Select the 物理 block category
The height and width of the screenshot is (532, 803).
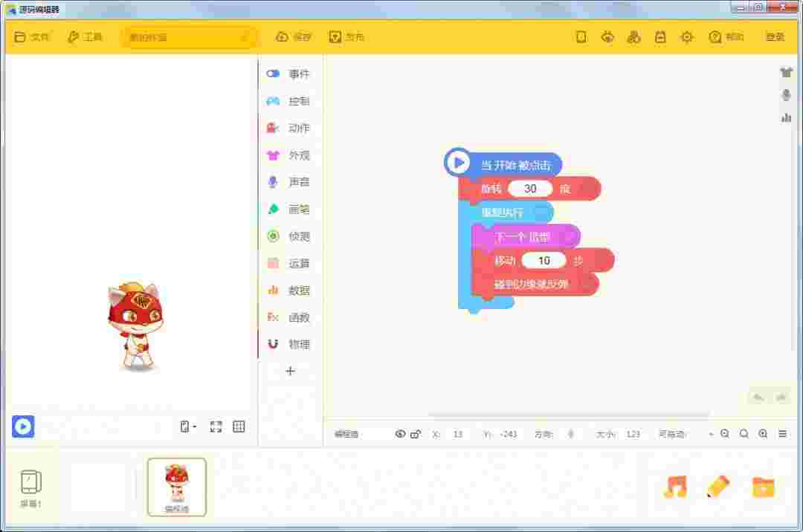(290, 344)
